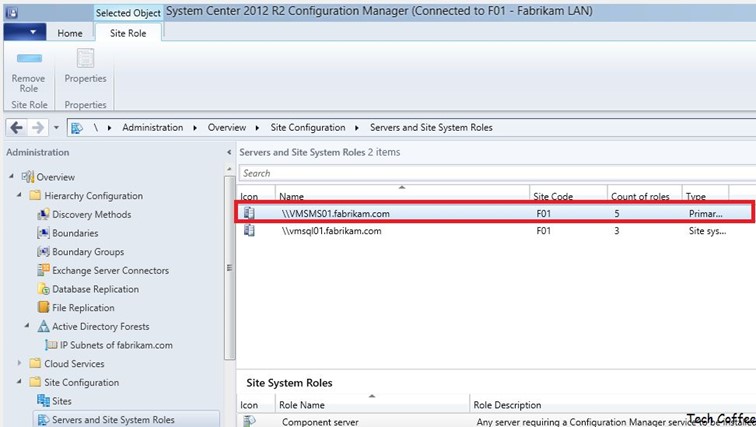Click the breadcrumb root console icon
Image resolution: width=756 pixels, height=427 pixels.
pos(77,128)
